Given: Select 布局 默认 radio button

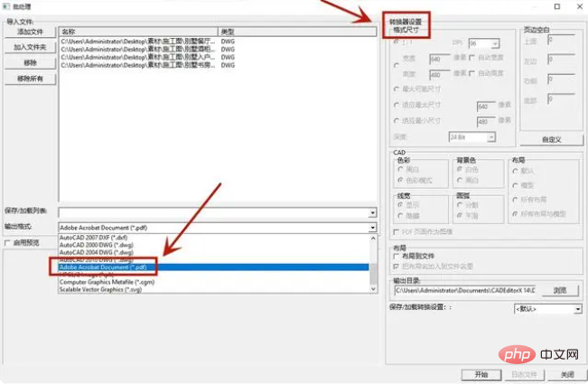Looking at the screenshot, I should [x=515, y=171].
